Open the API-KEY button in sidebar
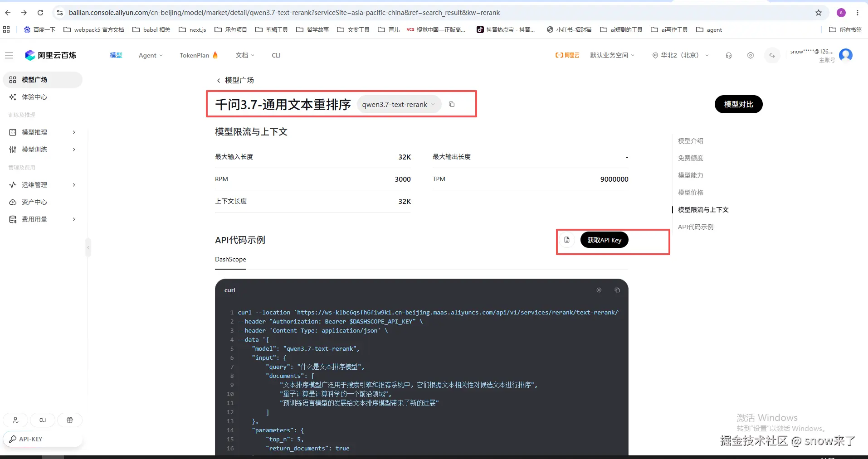The width and height of the screenshot is (868, 459). [43, 439]
